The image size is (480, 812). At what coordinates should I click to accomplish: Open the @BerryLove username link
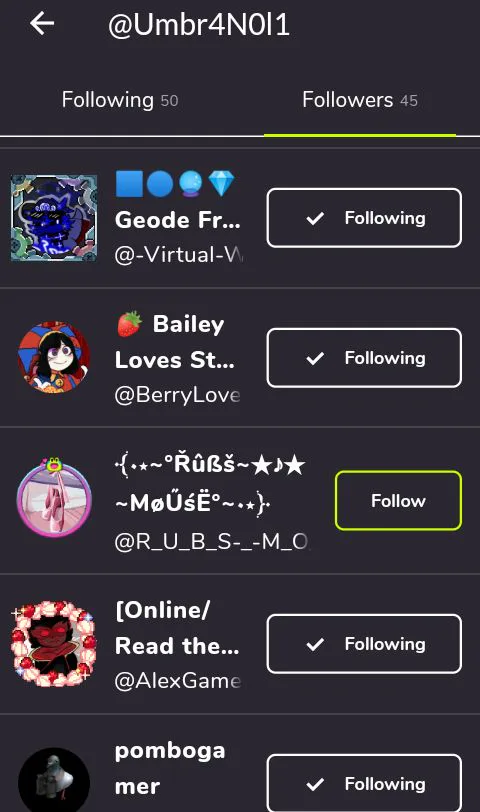point(178,395)
